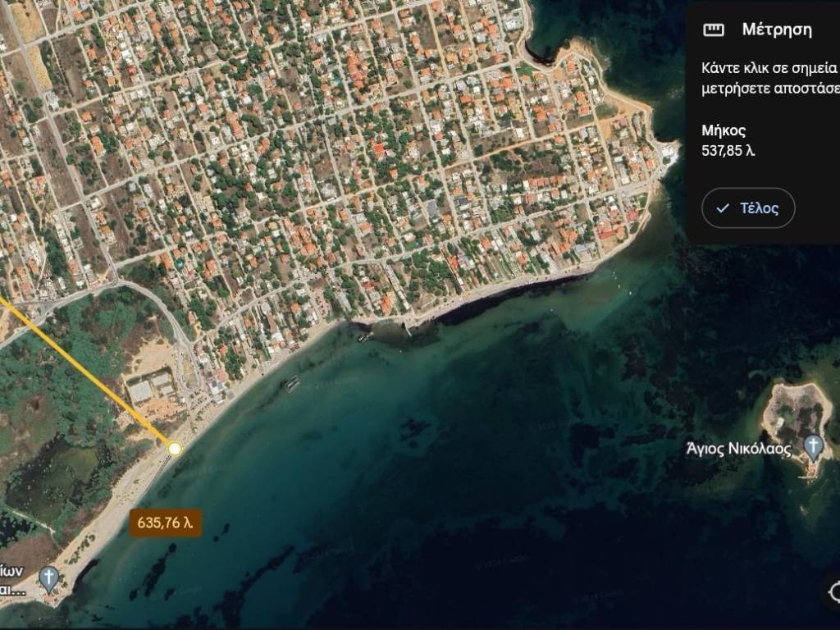The width and height of the screenshot is (840, 630).
Task: Click the Άγιος Νικόλαος place label
Action: pos(738,449)
